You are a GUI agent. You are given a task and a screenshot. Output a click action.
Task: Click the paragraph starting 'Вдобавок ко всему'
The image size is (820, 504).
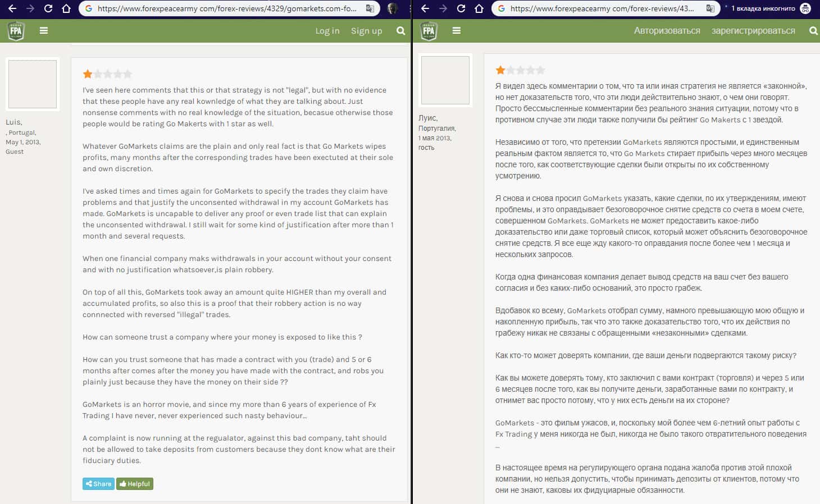[650, 322]
